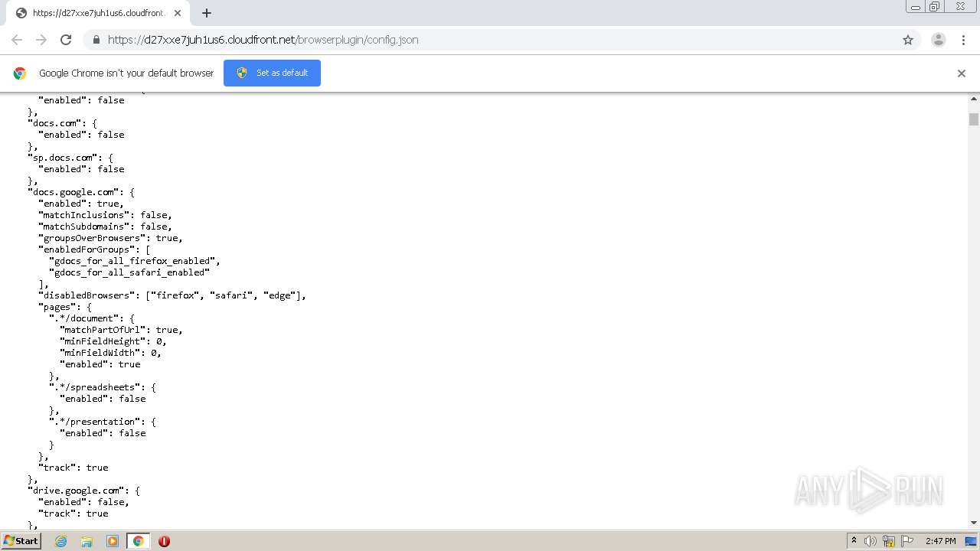This screenshot has width=980, height=551.
Task: Click "gdocs_for_all_safari_enabled" text
Action: point(129,272)
